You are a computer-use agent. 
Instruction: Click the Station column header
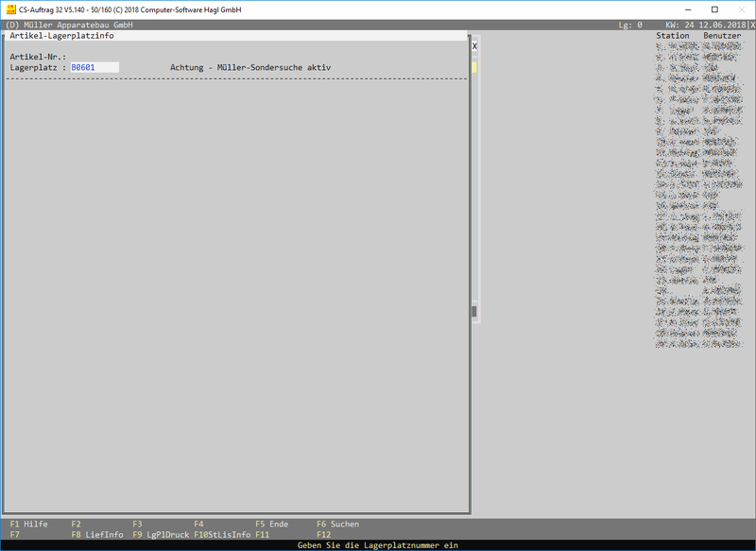tap(673, 36)
